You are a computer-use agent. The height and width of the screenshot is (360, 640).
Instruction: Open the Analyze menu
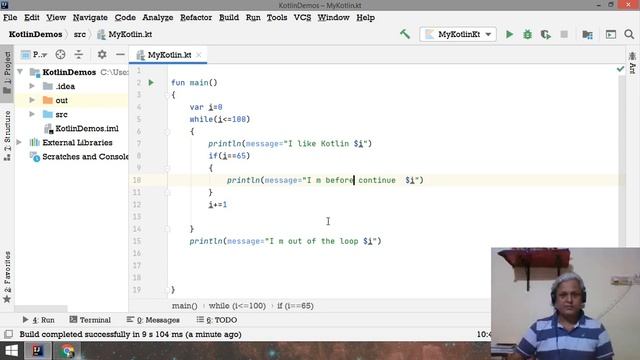pyautogui.click(x=158, y=18)
